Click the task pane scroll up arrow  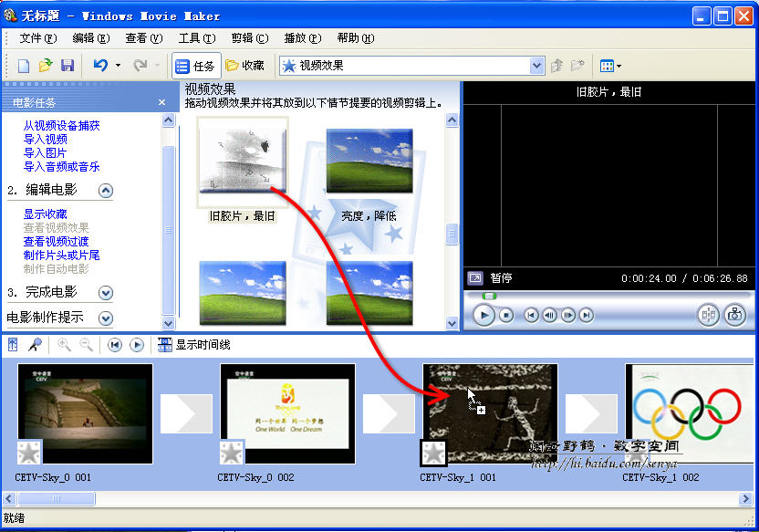(x=169, y=120)
